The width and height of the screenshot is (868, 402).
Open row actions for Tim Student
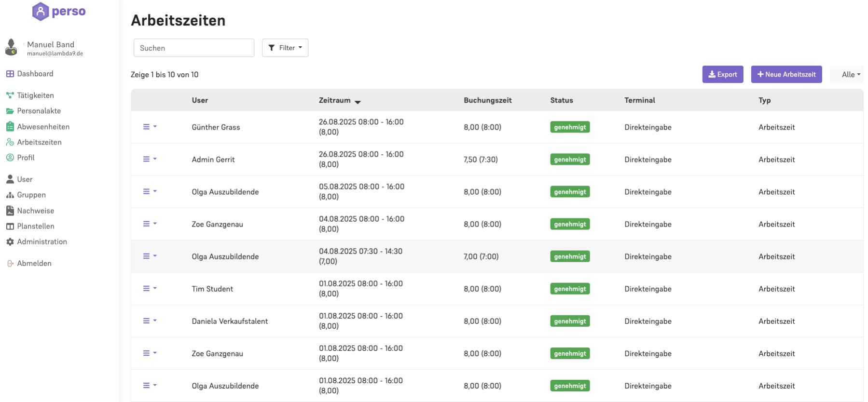150,288
